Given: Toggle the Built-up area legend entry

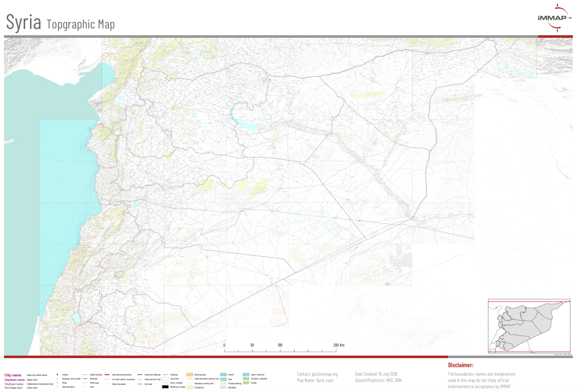Looking at the screenshot, I should pos(189,374).
